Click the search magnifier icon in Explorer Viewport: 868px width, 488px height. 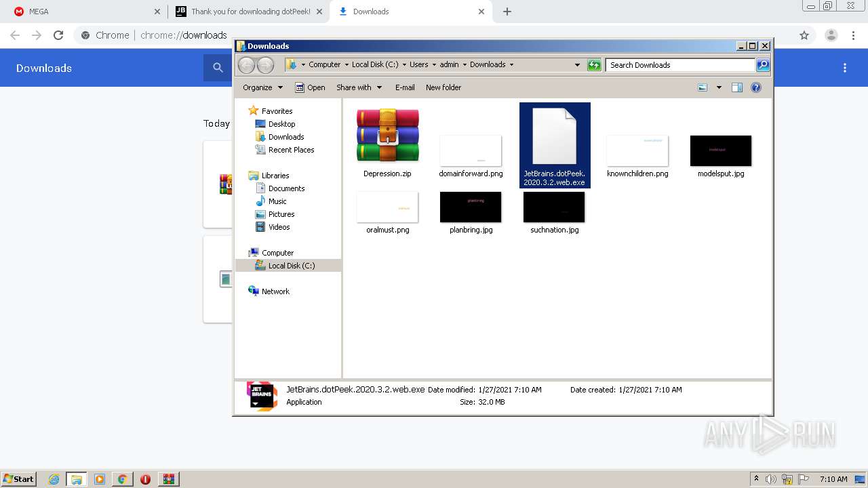(x=763, y=65)
